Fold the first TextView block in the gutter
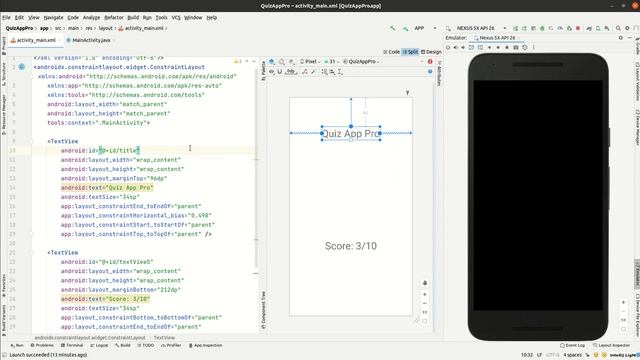This screenshot has width=640, height=360. click(31, 141)
